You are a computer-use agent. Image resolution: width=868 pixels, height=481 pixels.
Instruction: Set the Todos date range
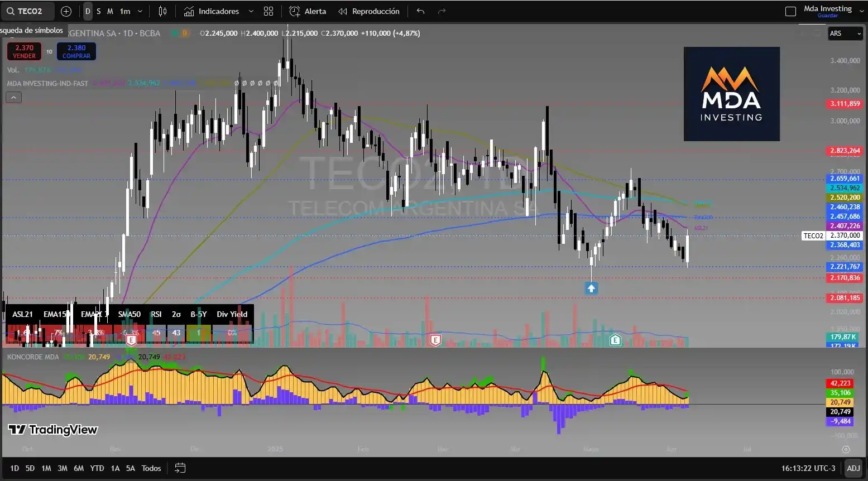(x=151, y=468)
